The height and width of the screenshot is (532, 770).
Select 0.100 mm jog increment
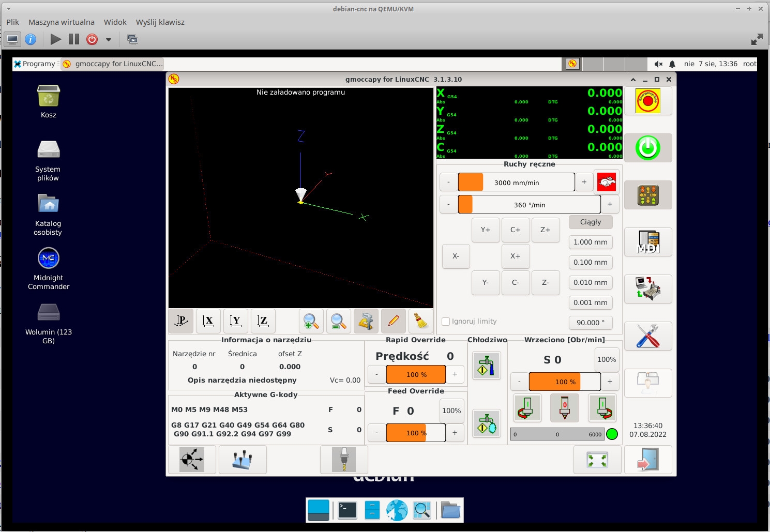pyautogui.click(x=591, y=262)
